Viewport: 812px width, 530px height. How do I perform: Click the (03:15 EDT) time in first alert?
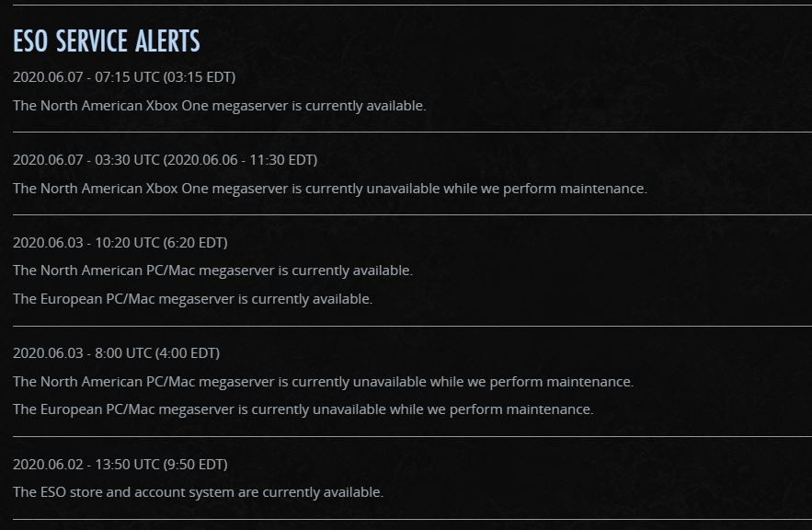coord(200,77)
